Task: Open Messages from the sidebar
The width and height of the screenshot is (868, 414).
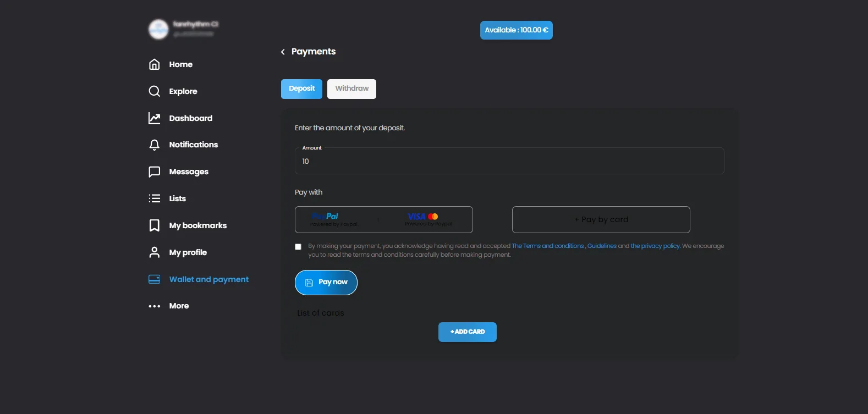Action: click(x=189, y=172)
